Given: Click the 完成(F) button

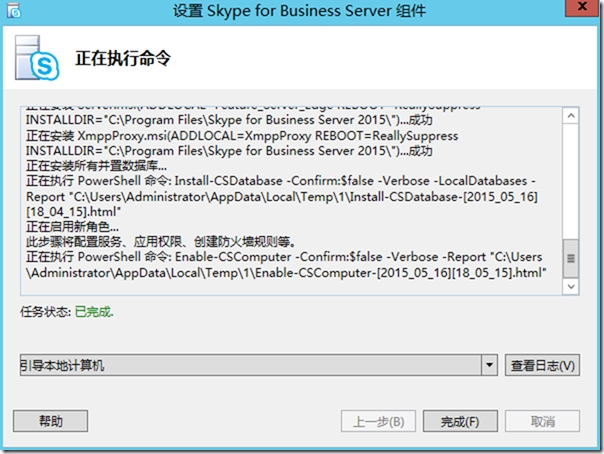Looking at the screenshot, I should coord(460,421).
